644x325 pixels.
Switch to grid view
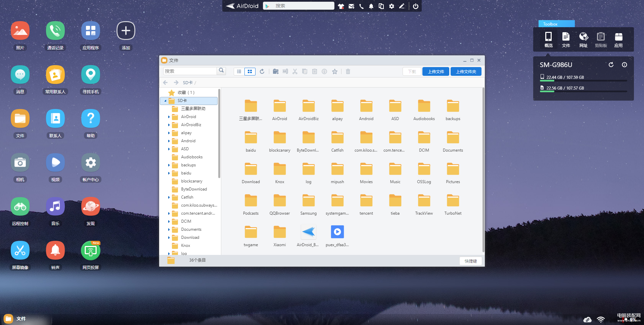coord(250,71)
